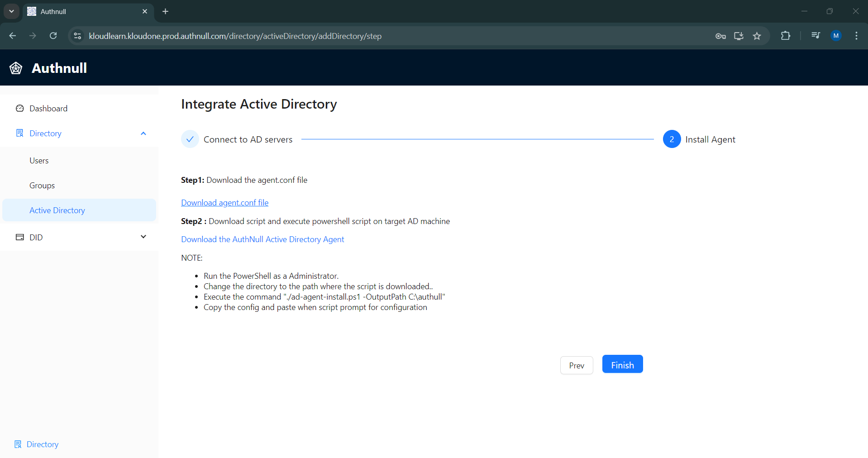Viewport: 868px width, 458px height.
Task: Go back with the Prev button
Action: (577, 365)
